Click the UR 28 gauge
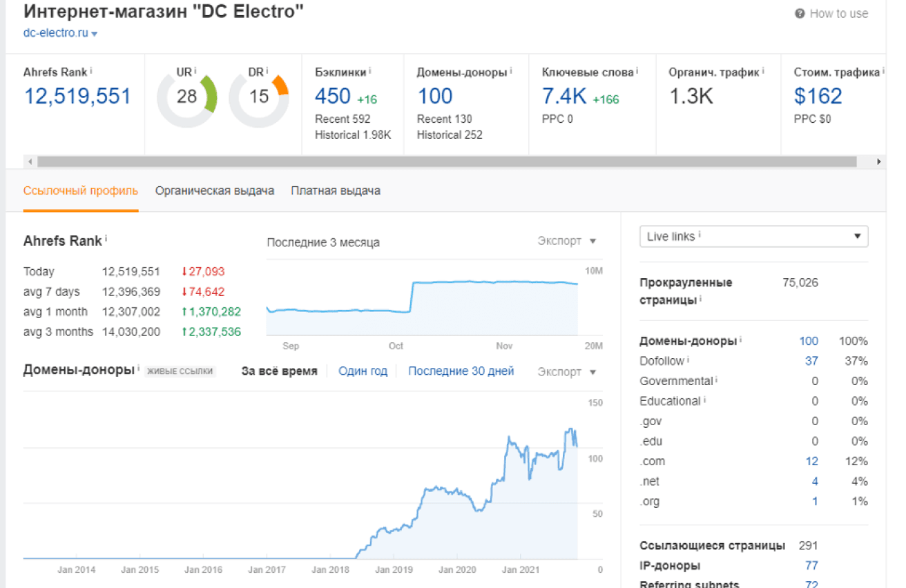This screenshot has width=906, height=588. pyautogui.click(x=187, y=97)
